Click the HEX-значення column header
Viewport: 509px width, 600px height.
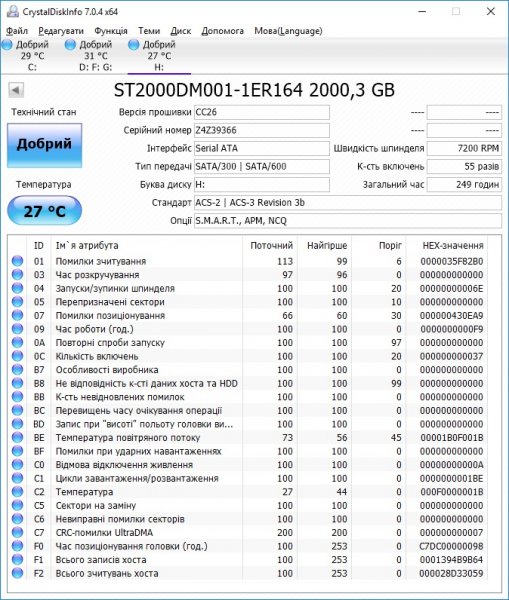click(x=448, y=246)
